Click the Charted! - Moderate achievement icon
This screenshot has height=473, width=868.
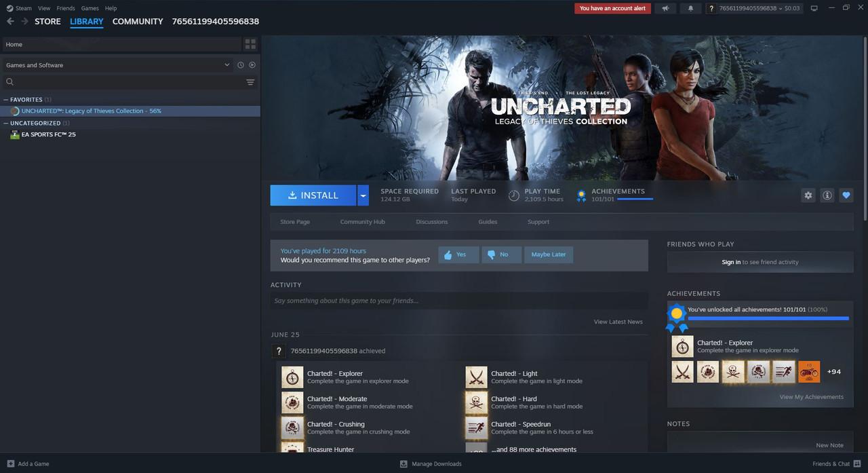[x=292, y=402]
